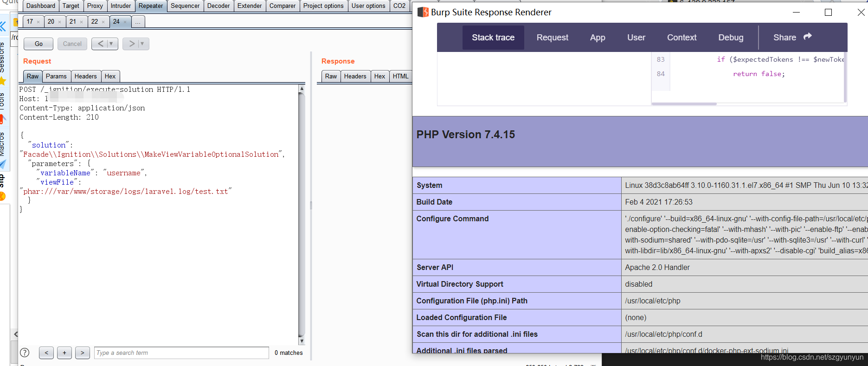Click the Share arrow icon in renderer
This screenshot has height=366, width=868.
pos(808,37)
